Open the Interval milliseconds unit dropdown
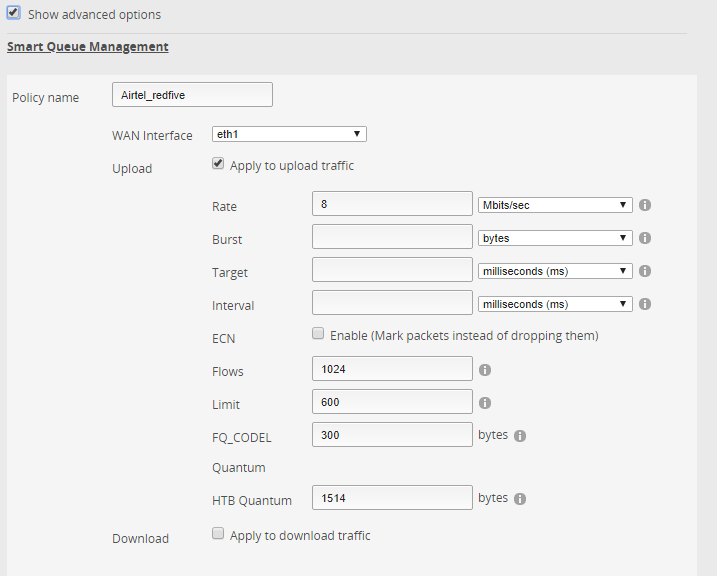Viewport: 717px width, 576px height. [x=555, y=304]
